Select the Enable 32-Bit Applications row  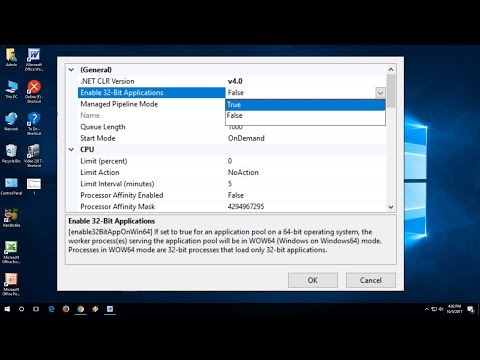point(152,93)
